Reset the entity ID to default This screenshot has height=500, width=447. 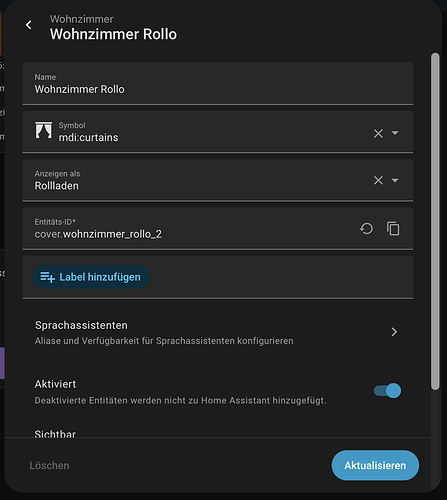pyautogui.click(x=366, y=229)
